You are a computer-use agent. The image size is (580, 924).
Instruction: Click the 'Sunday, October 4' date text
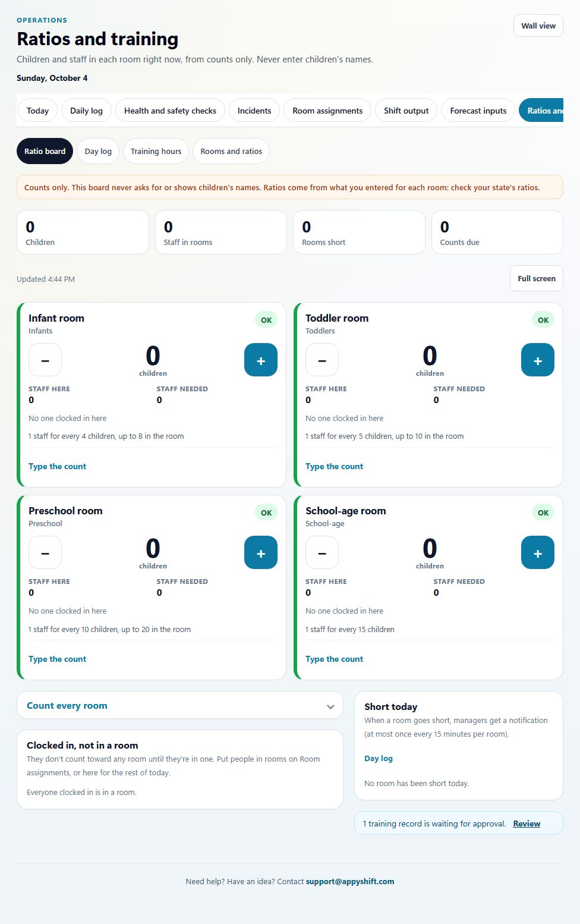[x=52, y=78]
